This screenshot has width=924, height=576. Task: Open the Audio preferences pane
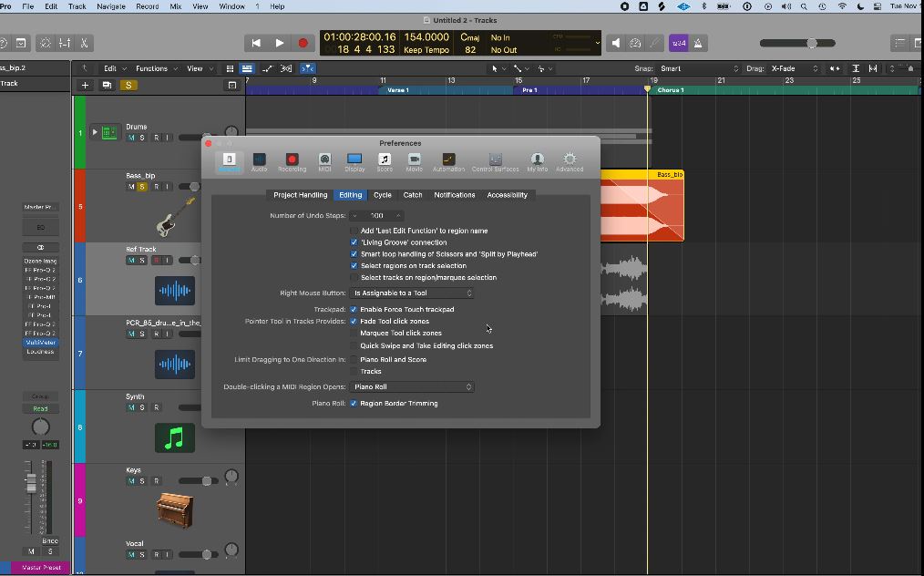(x=259, y=161)
